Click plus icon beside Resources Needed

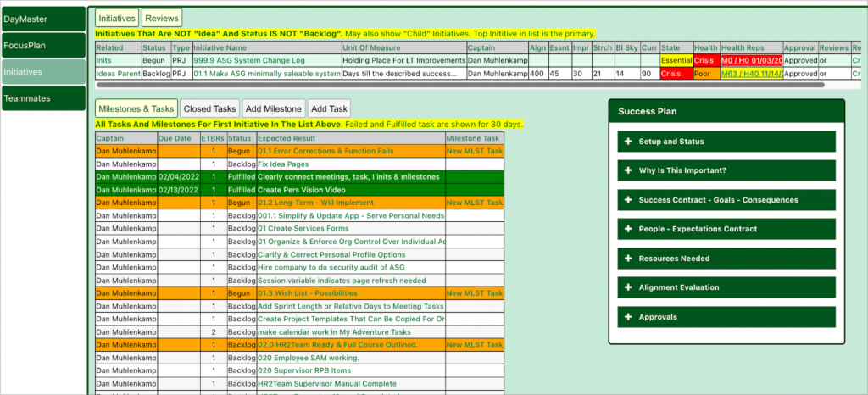[628, 259]
